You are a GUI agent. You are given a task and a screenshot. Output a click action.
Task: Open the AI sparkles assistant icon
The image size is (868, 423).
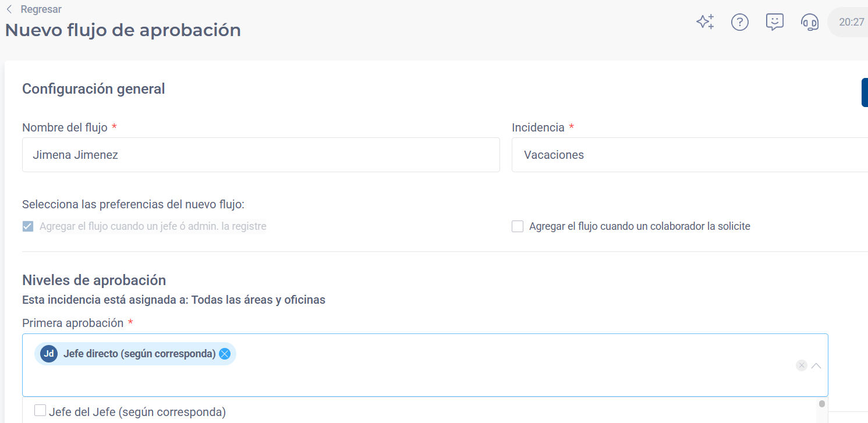[705, 22]
